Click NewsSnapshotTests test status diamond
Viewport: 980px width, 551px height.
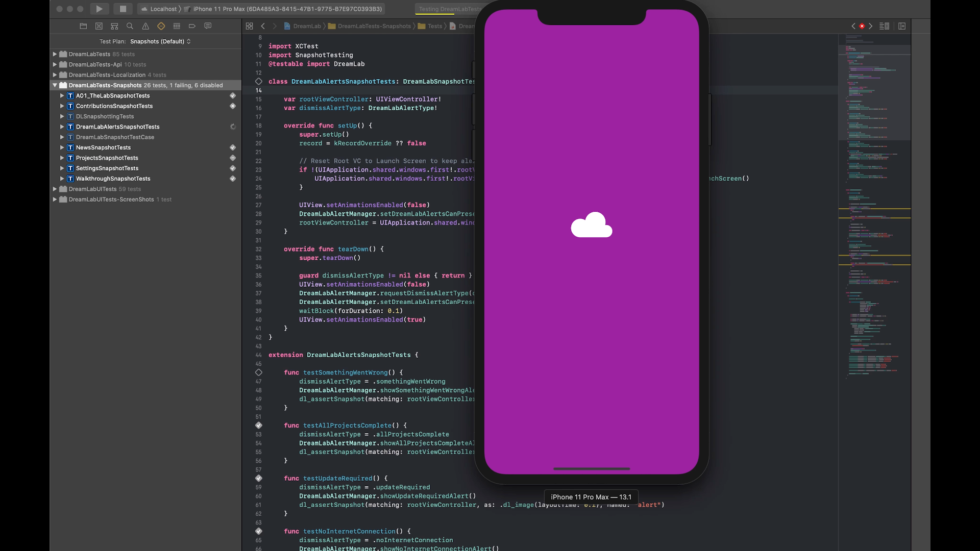coord(233,147)
